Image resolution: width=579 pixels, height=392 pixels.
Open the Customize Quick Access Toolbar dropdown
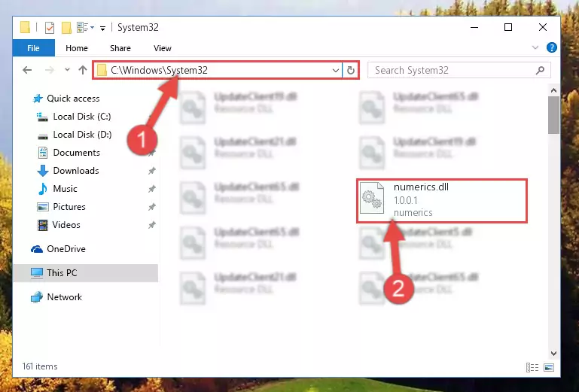[x=102, y=28]
